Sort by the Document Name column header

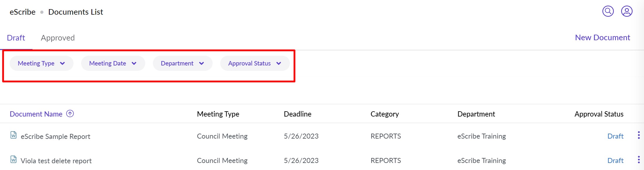point(36,114)
